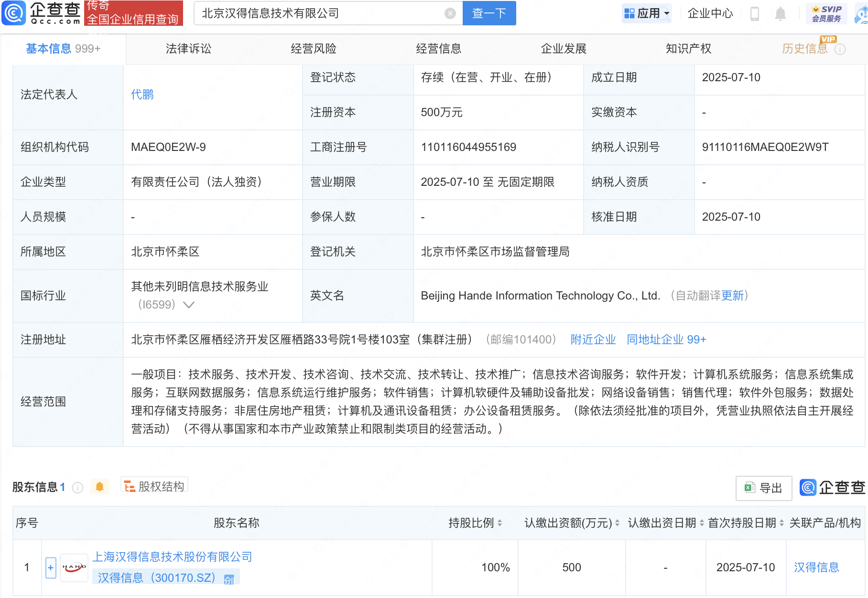Click the info circle beside 股东信息
Screen dimensions: 868x598
77,488
